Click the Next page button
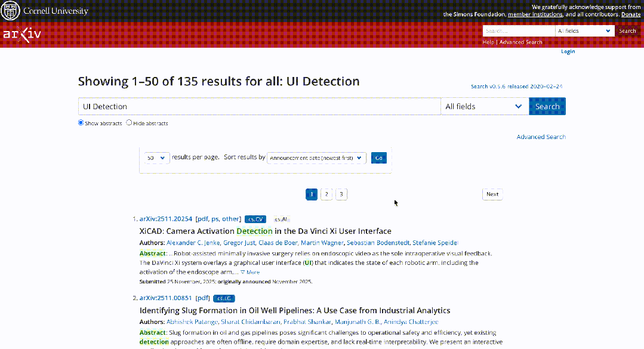Viewport: 644px width, 349px height. tap(492, 194)
